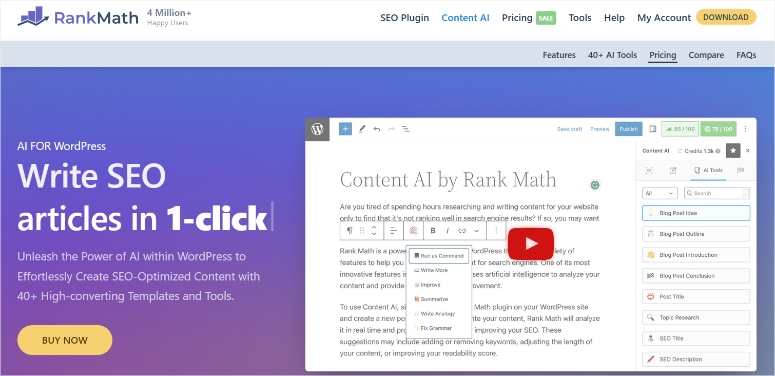Open the block toolbar three-dot options
The height and width of the screenshot is (376, 775).
coord(496,231)
